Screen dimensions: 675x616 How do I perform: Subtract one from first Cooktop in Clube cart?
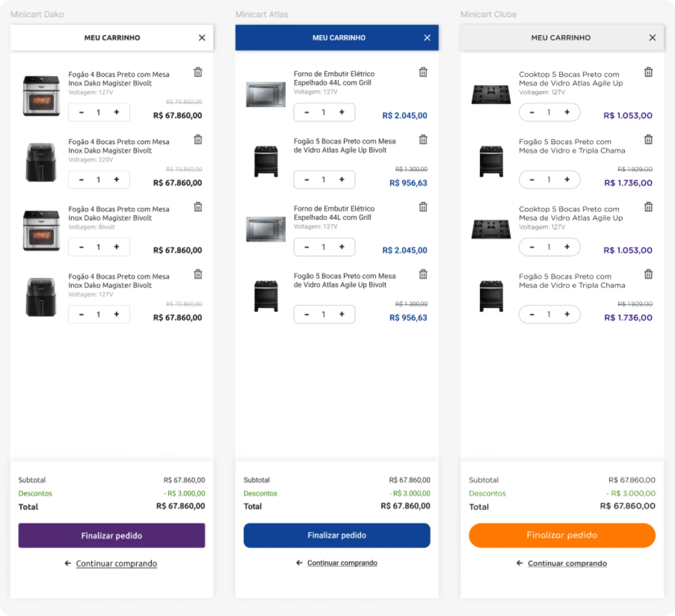(x=532, y=112)
